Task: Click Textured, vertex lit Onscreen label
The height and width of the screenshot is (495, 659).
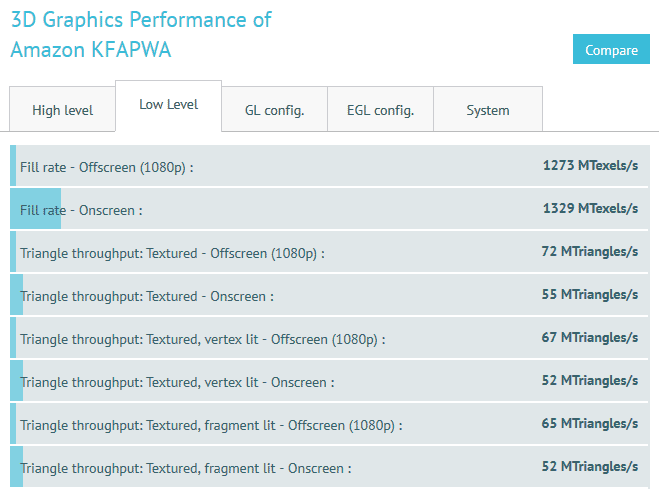Action: point(177,382)
